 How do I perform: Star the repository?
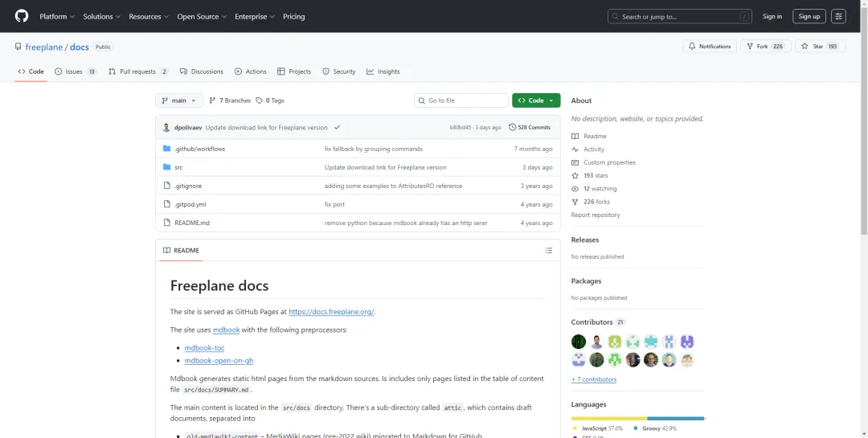821,47
